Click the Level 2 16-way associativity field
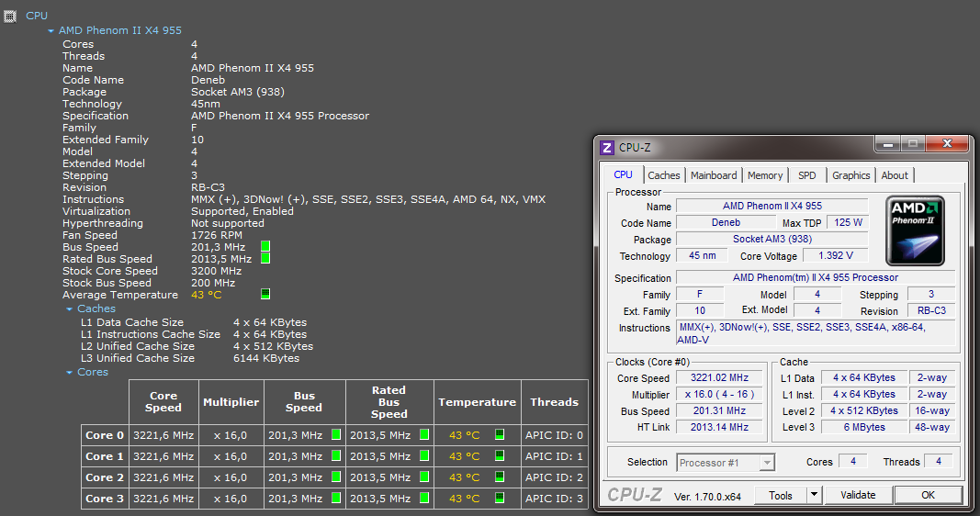Image resolution: width=980 pixels, height=516 pixels. pyautogui.click(x=931, y=410)
